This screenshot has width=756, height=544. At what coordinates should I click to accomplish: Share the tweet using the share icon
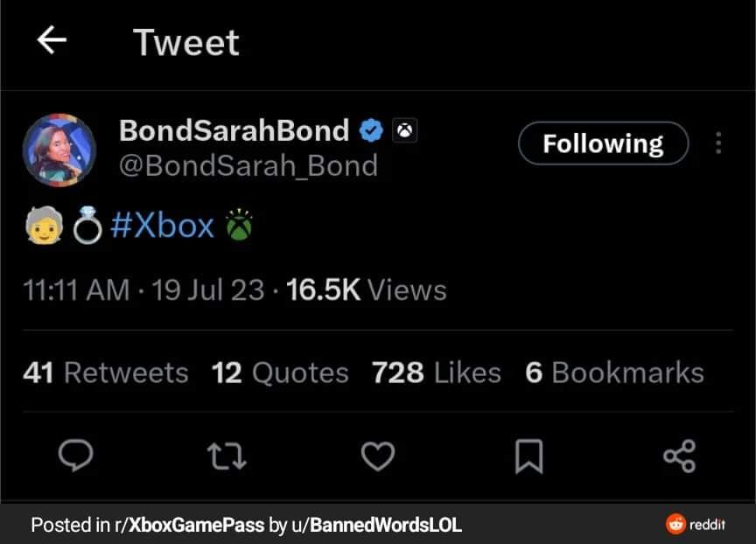(679, 456)
